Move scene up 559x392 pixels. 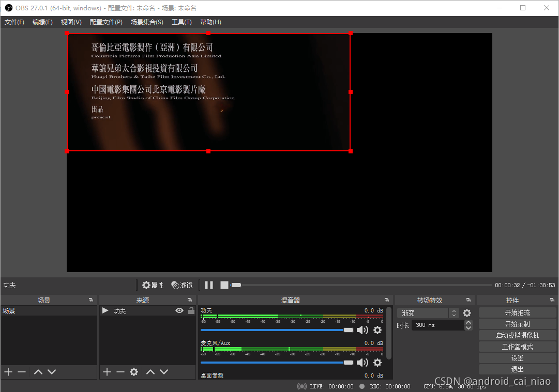[x=38, y=372]
